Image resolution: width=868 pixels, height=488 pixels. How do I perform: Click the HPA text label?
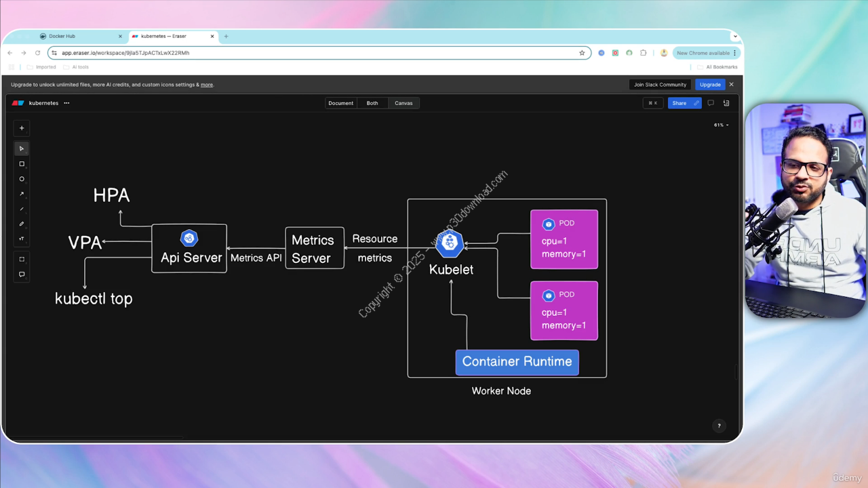[111, 195]
